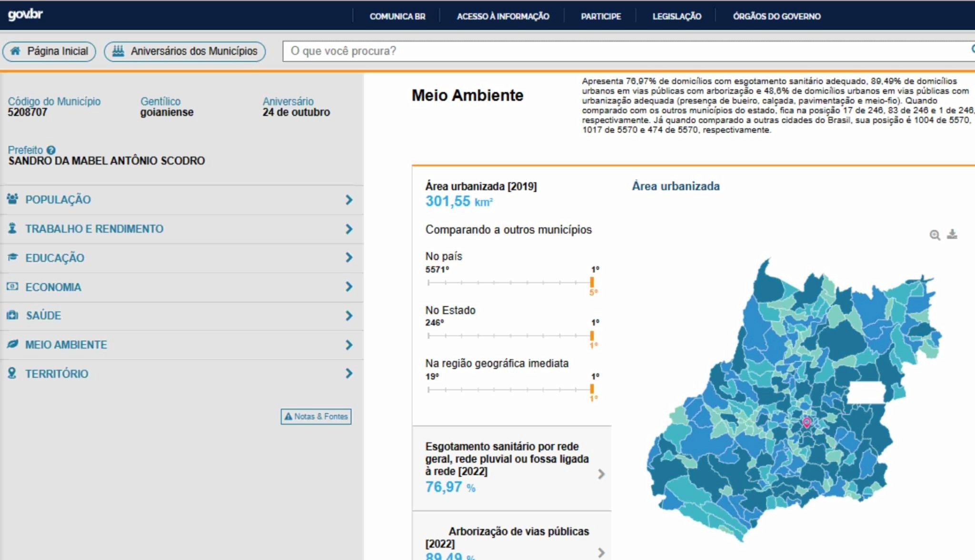Open Arborização de vias públicas arrow

click(601, 552)
